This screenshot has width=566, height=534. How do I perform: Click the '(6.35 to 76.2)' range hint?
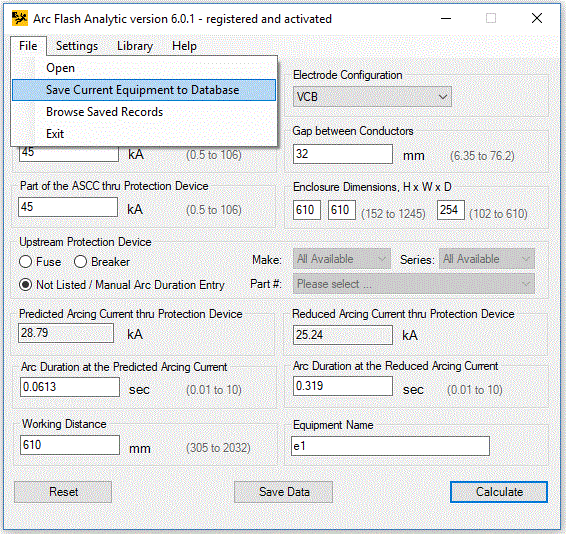[x=482, y=156]
